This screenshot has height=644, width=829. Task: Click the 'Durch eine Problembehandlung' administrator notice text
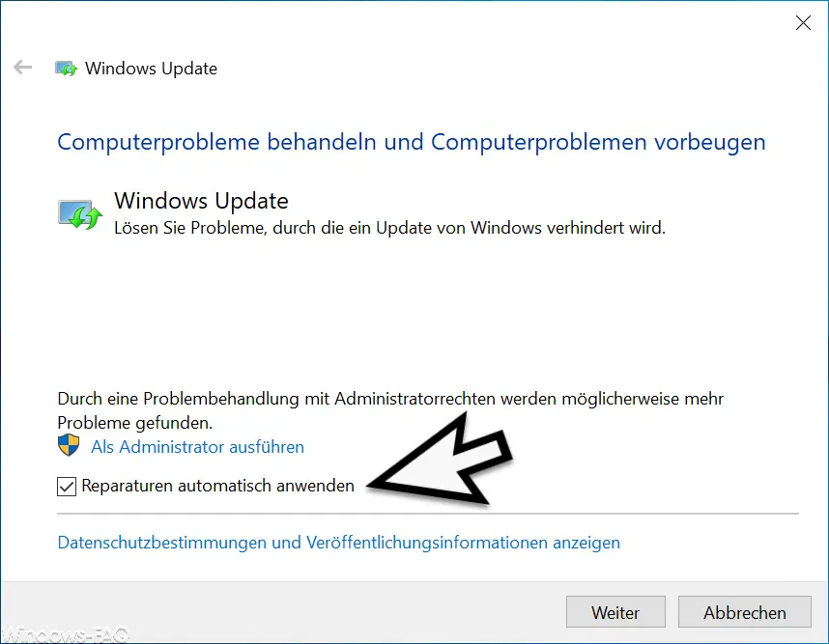click(x=390, y=399)
